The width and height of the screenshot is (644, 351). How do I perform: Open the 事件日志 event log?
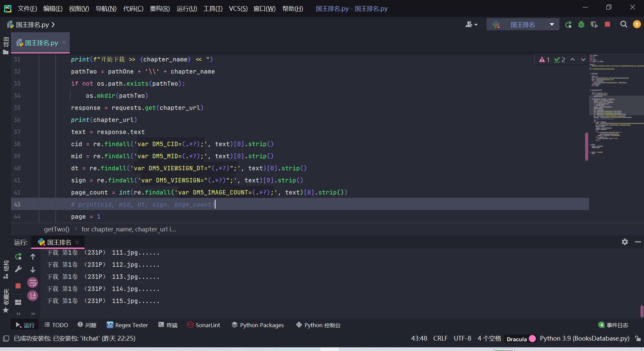pyautogui.click(x=613, y=325)
